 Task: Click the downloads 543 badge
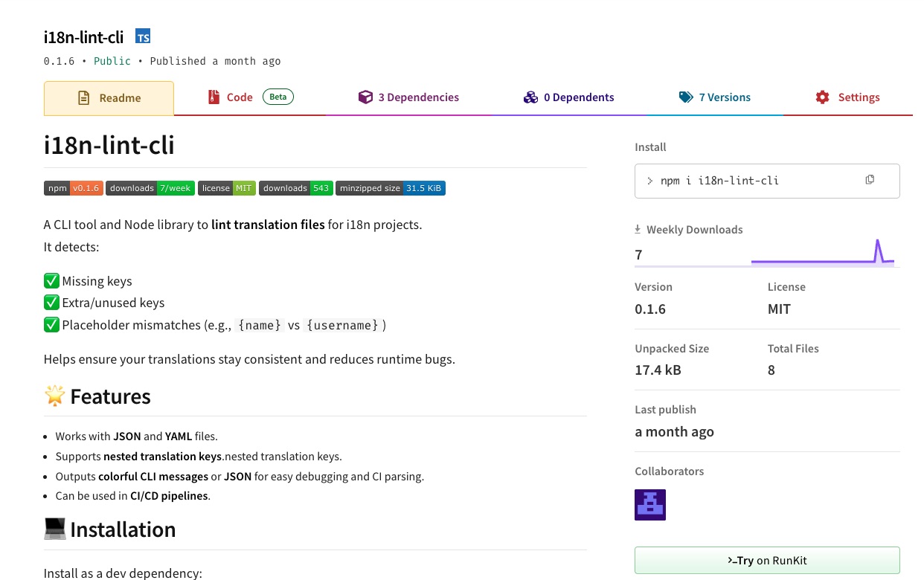pyautogui.click(x=295, y=188)
